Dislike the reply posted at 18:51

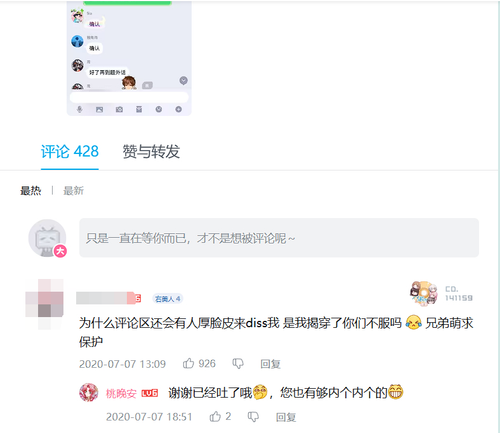(x=253, y=417)
